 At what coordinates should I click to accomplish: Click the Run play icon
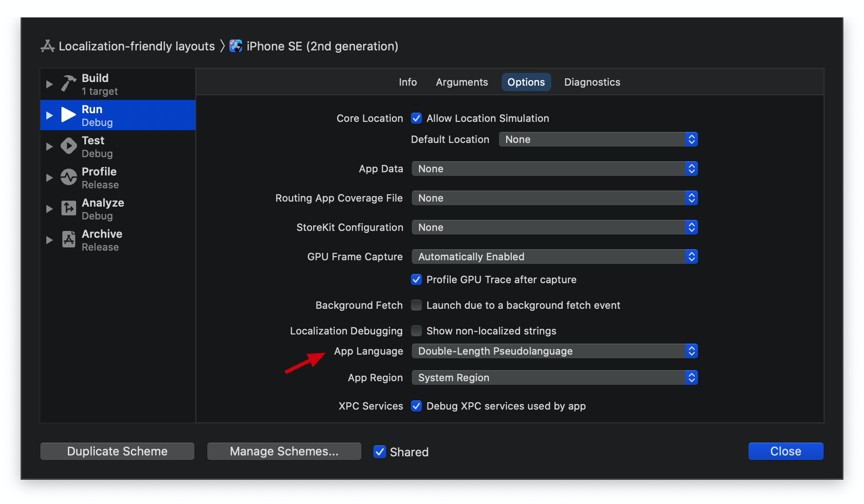click(69, 115)
